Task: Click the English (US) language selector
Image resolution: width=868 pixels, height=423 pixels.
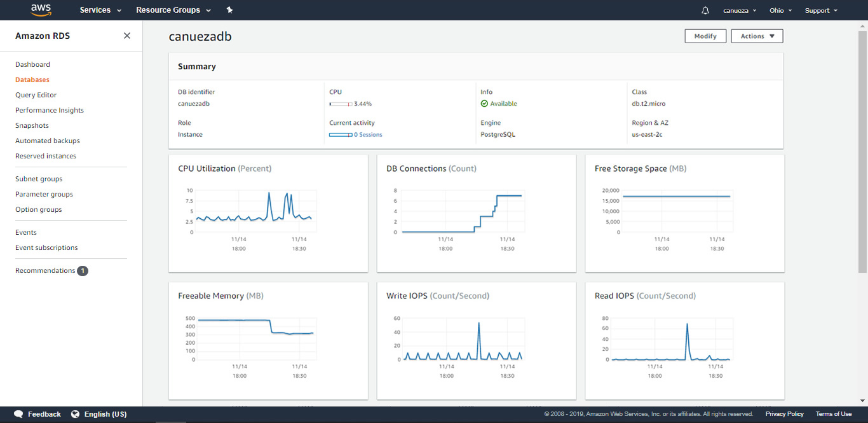Action: point(105,414)
